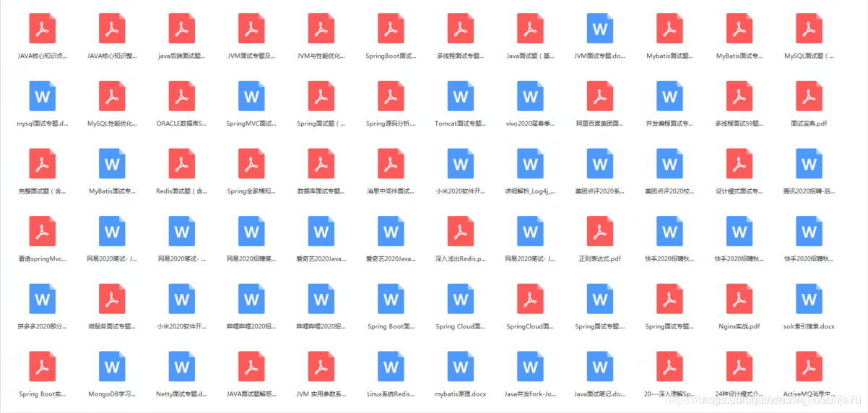Select the mysql面试专题.d Word file icon
868x413 pixels.
pos(42,96)
